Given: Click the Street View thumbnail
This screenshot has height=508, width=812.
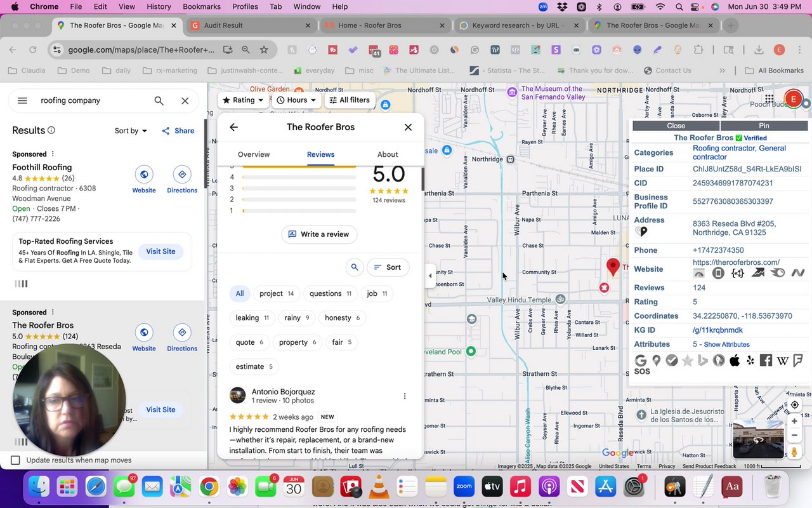Looking at the screenshot, I should pos(757,439).
